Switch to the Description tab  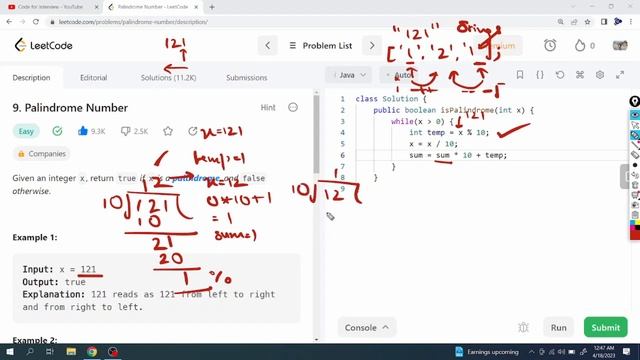tap(31, 78)
